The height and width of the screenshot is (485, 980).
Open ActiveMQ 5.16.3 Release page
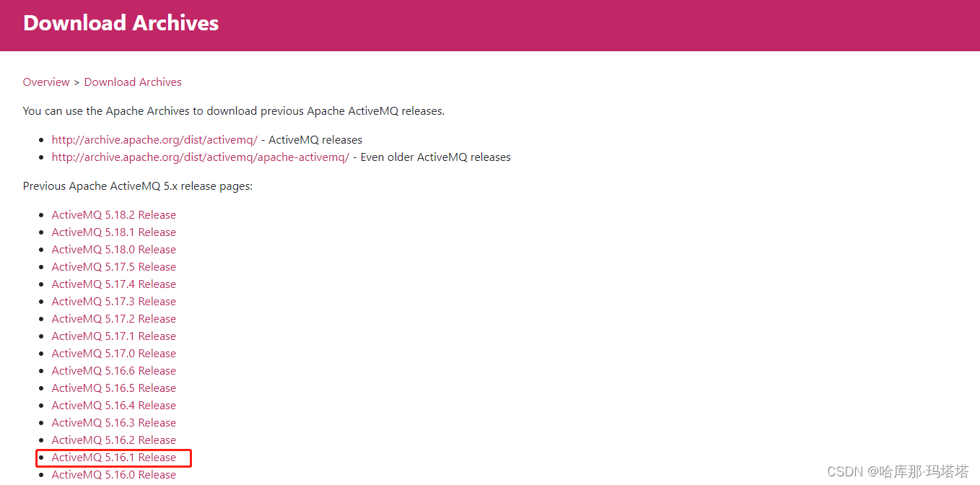point(114,423)
